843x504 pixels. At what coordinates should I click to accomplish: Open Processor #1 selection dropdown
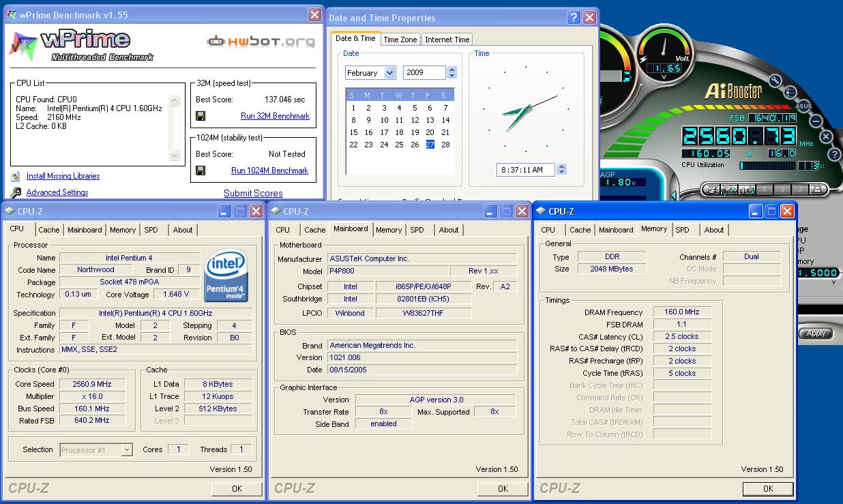[127, 449]
